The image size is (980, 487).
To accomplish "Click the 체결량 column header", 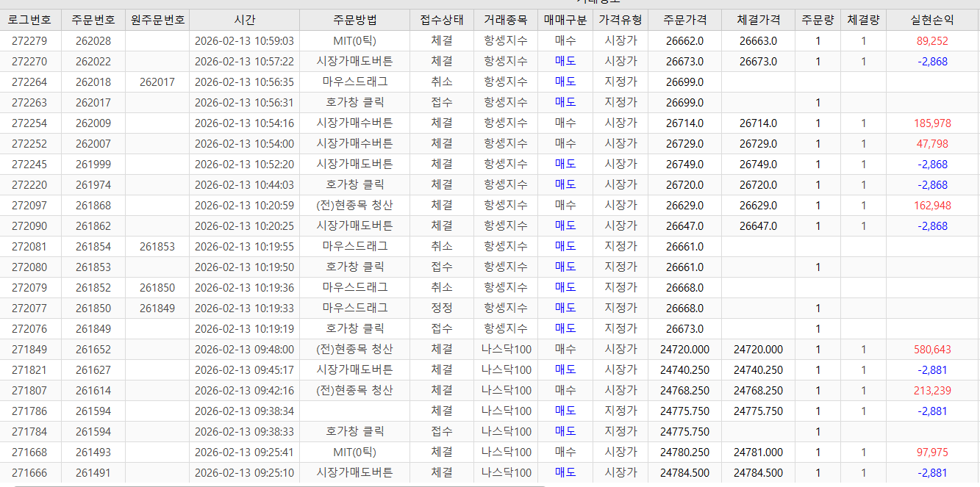I will [863, 20].
